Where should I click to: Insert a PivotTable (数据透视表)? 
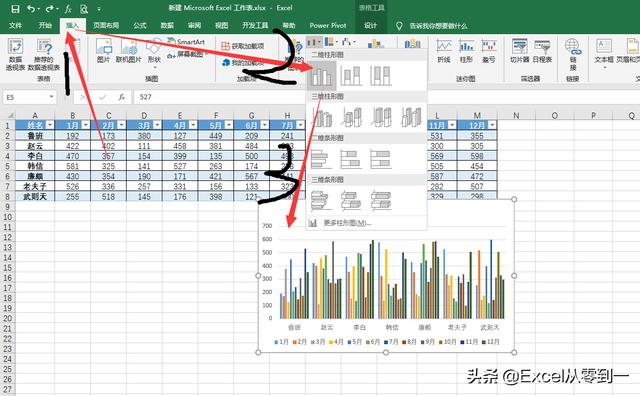click(x=16, y=55)
